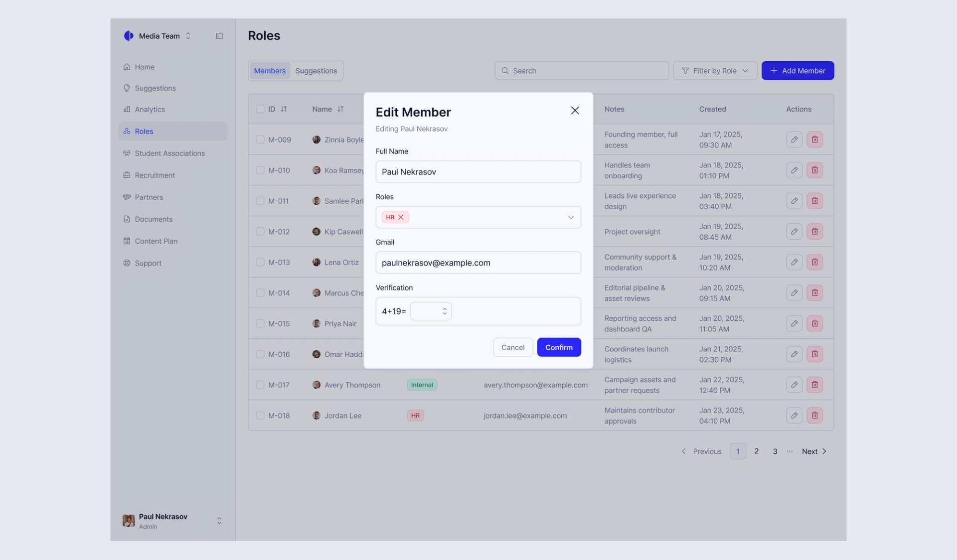Open Content Plan in the sidebar
The image size is (957, 560).
172,241
